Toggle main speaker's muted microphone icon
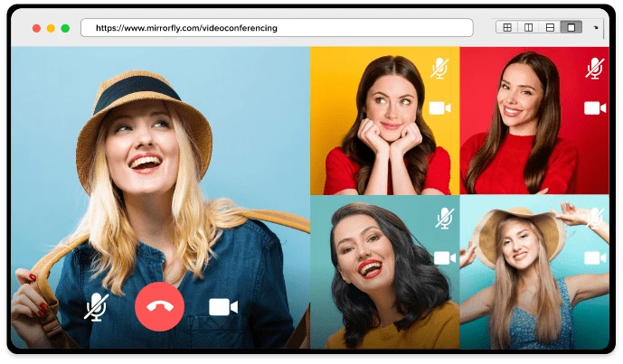Screen dimensions: 623x364 point(95,307)
